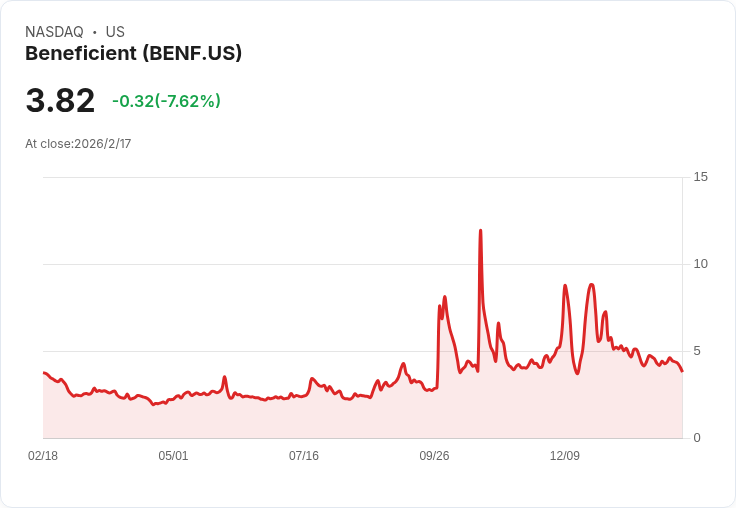
Task: Select the 09/26 date on the x-axis
Action: (434, 456)
